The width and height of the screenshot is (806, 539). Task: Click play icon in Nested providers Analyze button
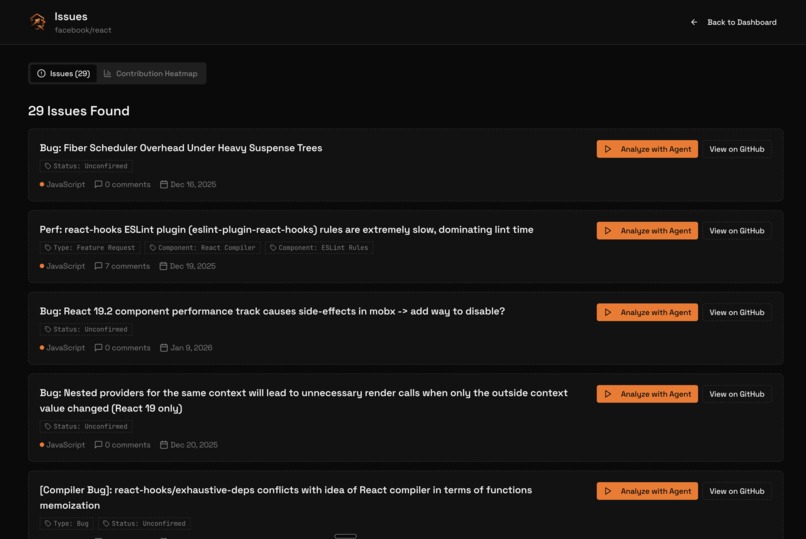coord(608,394)
